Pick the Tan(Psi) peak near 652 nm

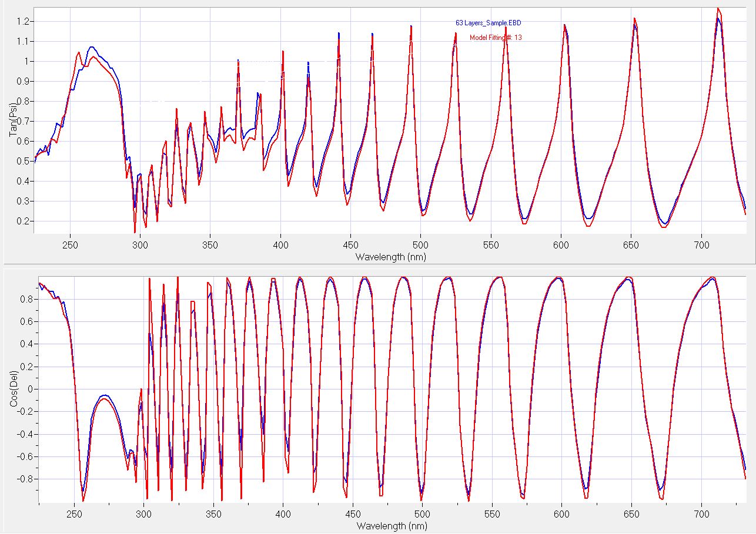(x=634, y=19)
